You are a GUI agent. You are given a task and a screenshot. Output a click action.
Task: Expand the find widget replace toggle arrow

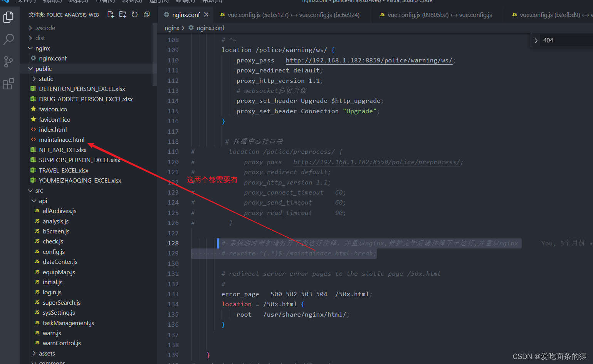click(x=536, y=40)
